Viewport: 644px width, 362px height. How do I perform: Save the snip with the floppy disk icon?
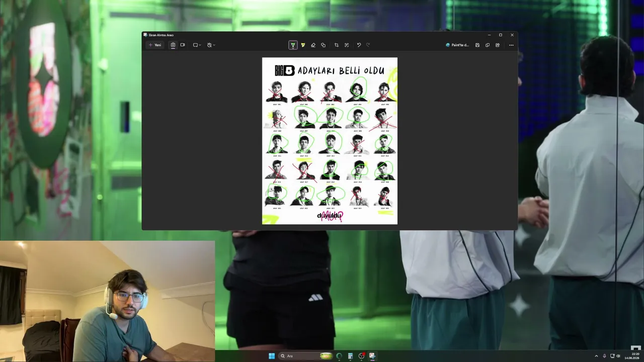(477, 45)
